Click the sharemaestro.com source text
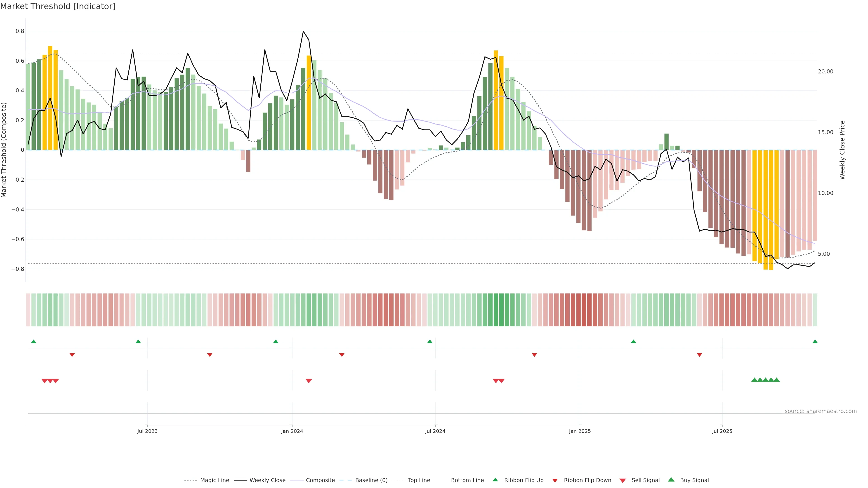Screen dimensions: 868x488 821,411
